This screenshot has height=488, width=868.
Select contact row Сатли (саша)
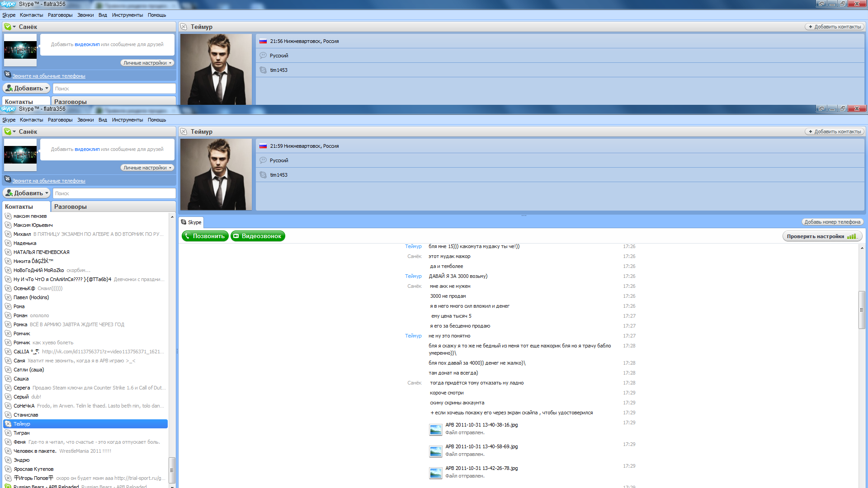click(x=86, y=370)
